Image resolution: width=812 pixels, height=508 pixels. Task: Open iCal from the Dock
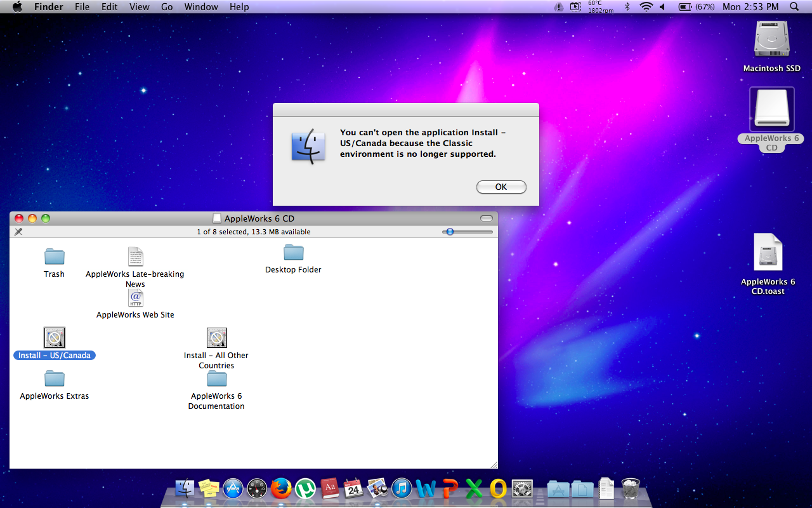(x=353, y=488)
